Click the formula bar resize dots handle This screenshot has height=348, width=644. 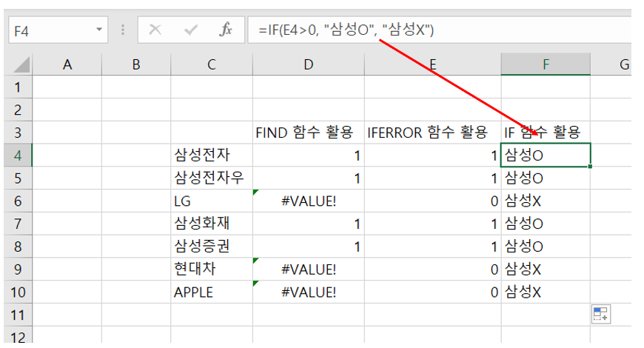[123, 30]
